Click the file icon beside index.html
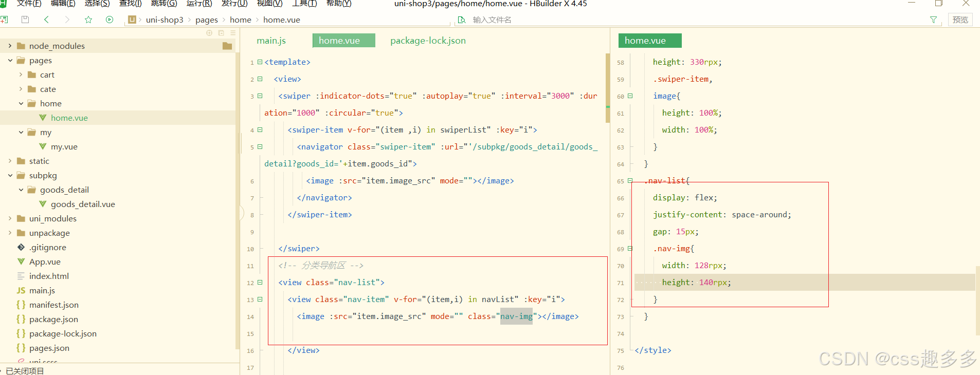Viewport: 980px width, 375px height. click(x=21, y=276)
